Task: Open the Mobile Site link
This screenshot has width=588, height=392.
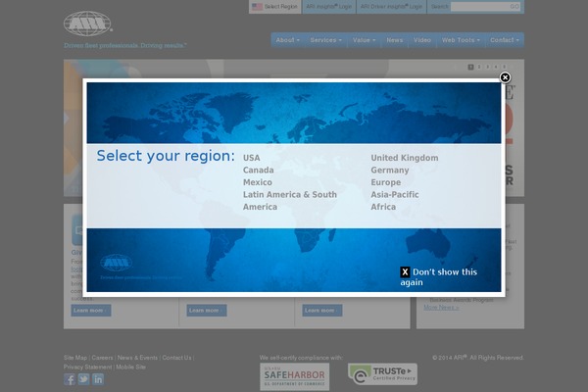Action: [130, 367]
